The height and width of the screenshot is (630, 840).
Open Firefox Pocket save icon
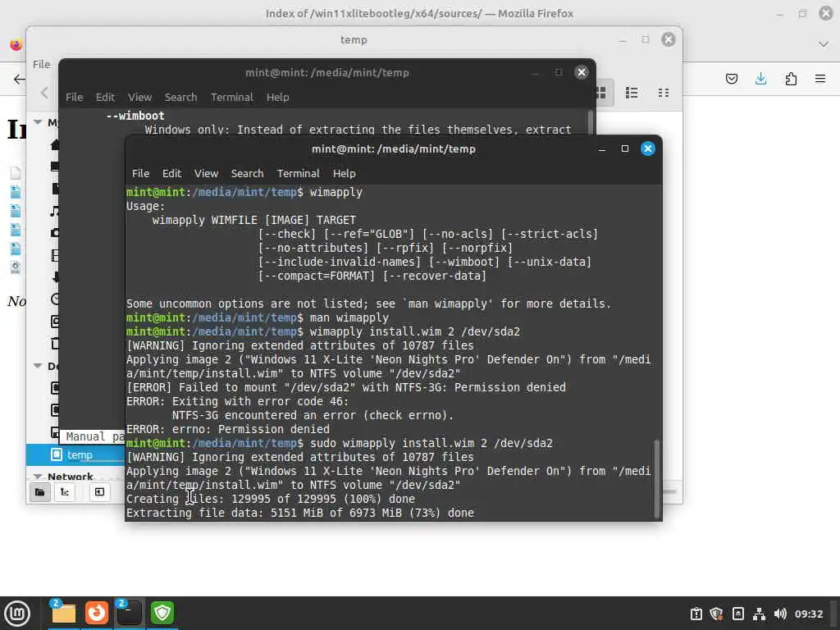click(731, 80)
